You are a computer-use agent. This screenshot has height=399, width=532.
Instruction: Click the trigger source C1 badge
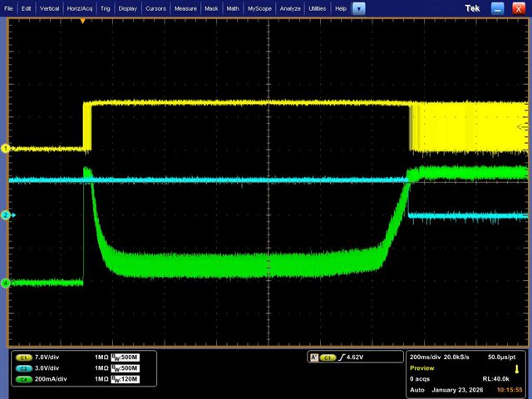coord(328,357)
